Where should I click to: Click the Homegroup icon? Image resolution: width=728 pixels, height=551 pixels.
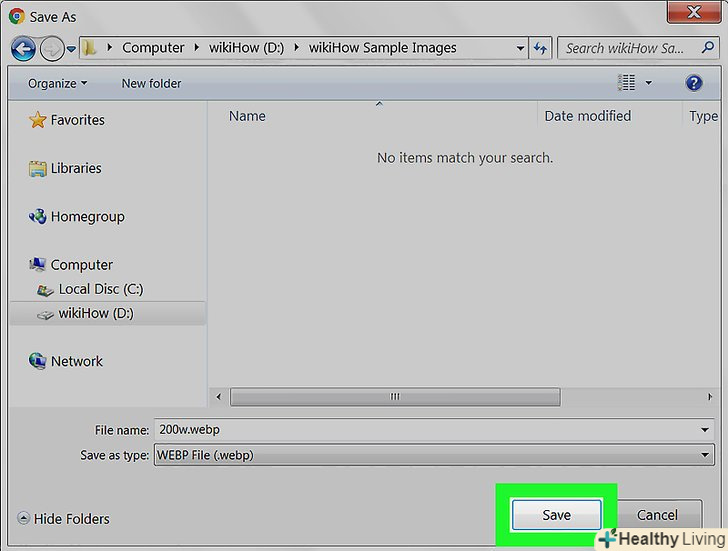pyautogui.click(x=38, y=217)
